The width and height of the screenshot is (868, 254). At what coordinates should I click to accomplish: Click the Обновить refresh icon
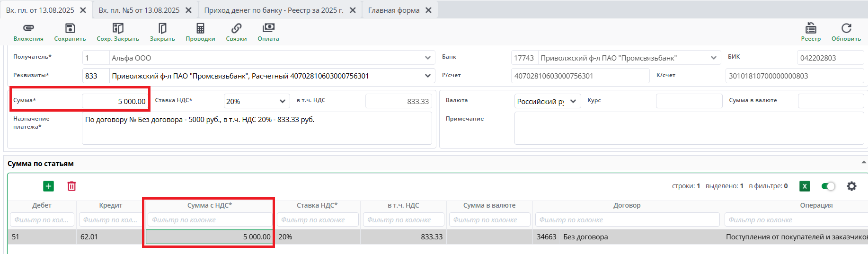click(x=846, y=29)
